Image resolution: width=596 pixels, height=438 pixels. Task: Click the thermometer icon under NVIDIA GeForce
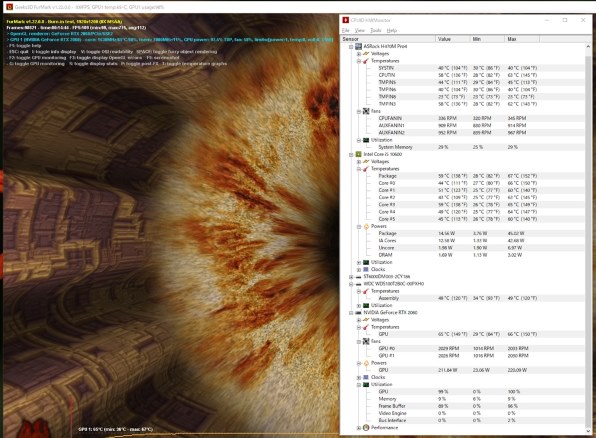point(366,327)
